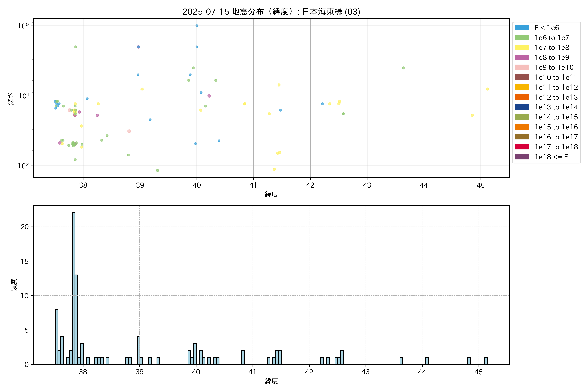Click the green scatter point near latitude 43.6
Viewport: 588px width, 392px height.
pyautogui.click(x=403, y=68)
